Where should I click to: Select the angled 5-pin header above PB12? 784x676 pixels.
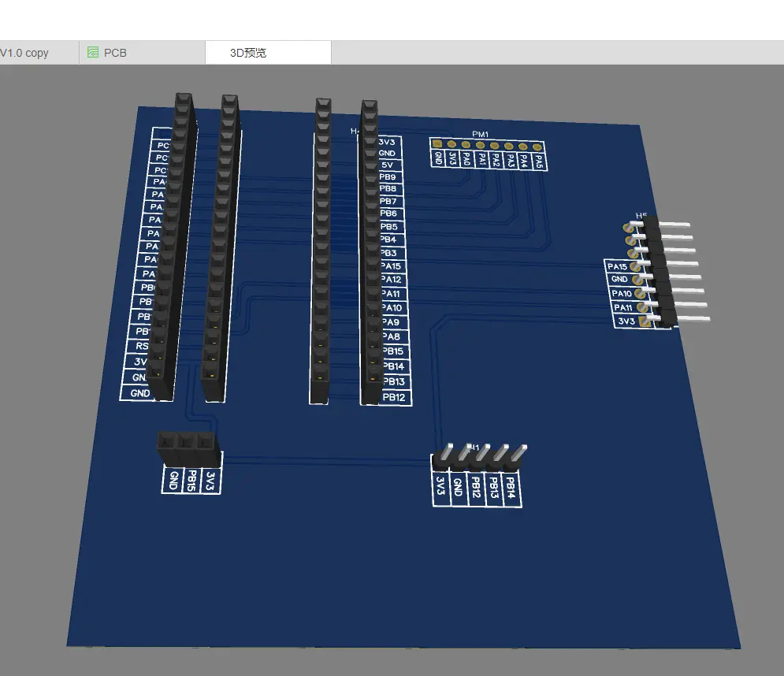478,458
